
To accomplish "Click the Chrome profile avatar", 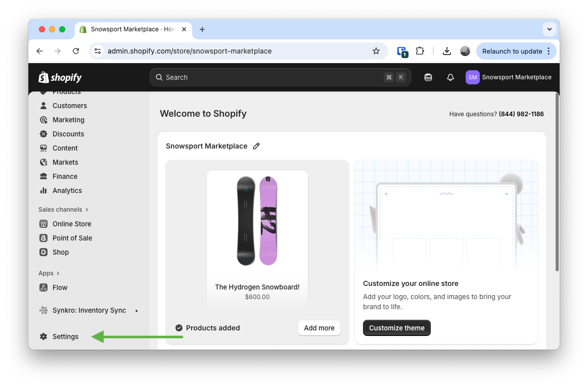I will click(x=465, y=51).
